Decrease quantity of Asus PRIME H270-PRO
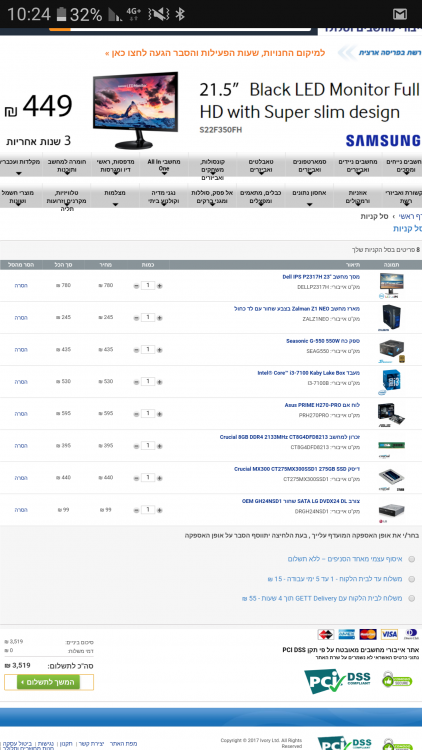This screenshot has width=422, height=750. (136, 414)
